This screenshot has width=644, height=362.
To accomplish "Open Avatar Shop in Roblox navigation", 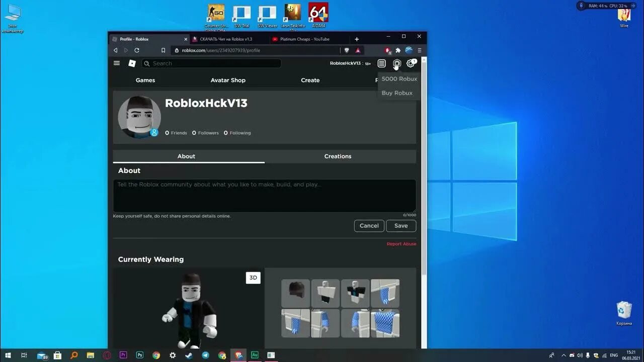I will tap(228, 80).
